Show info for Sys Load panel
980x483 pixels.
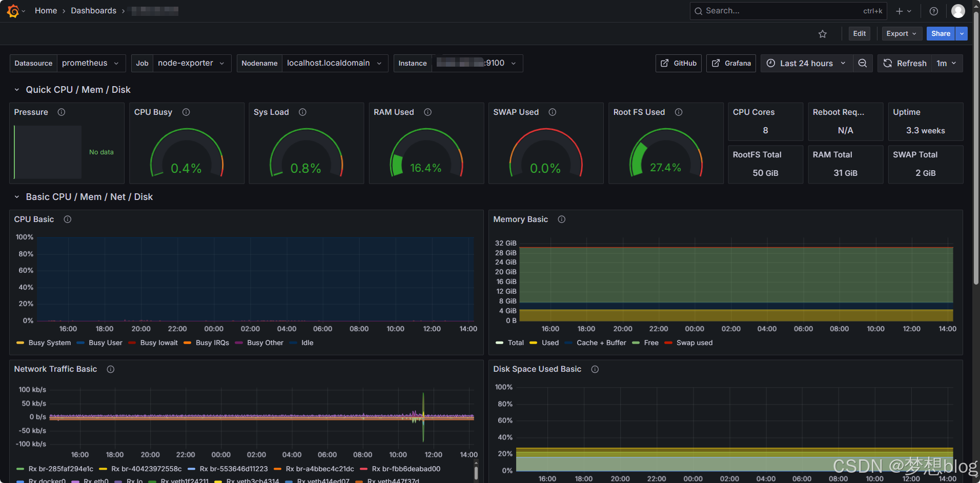302,112
